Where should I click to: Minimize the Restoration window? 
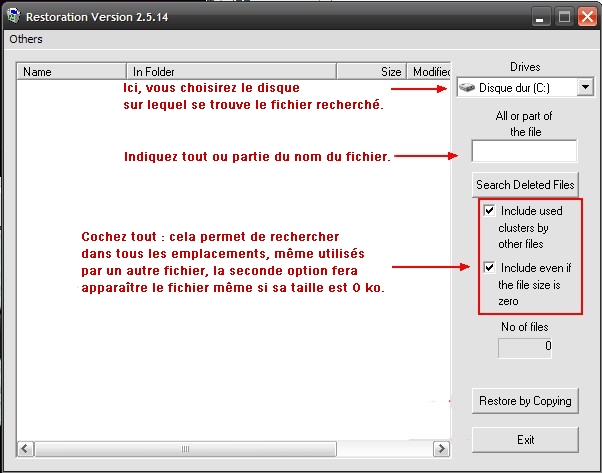[540, 16]
